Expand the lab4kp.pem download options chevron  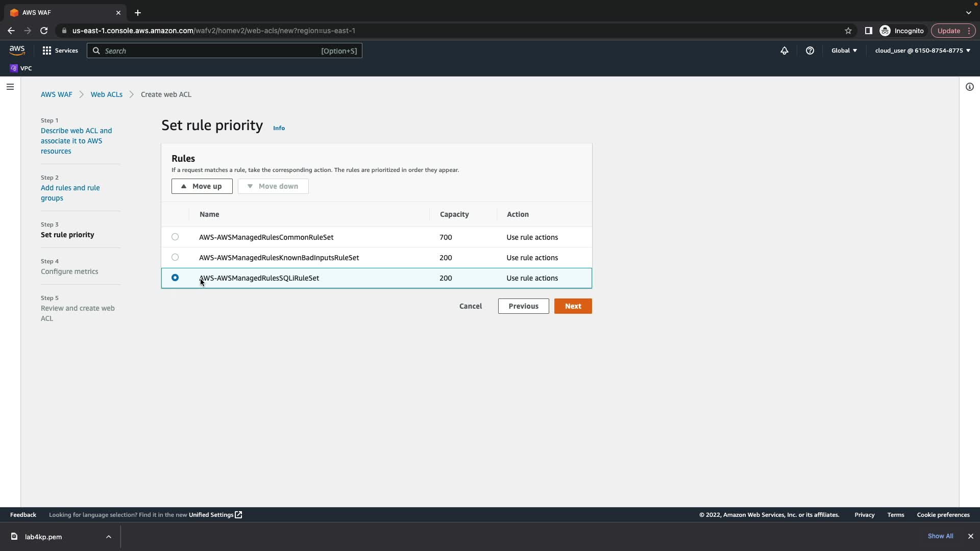coord(109,537)
